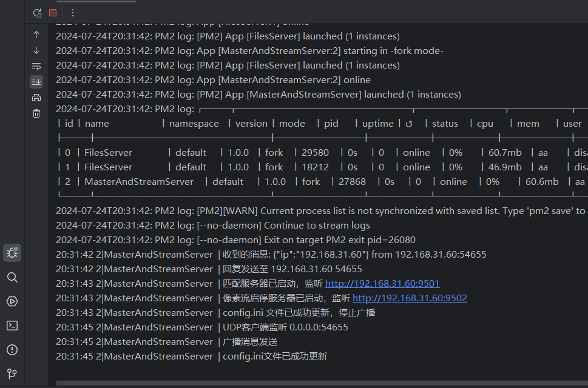Click the 'namespace' table header text

pos(194,124)
